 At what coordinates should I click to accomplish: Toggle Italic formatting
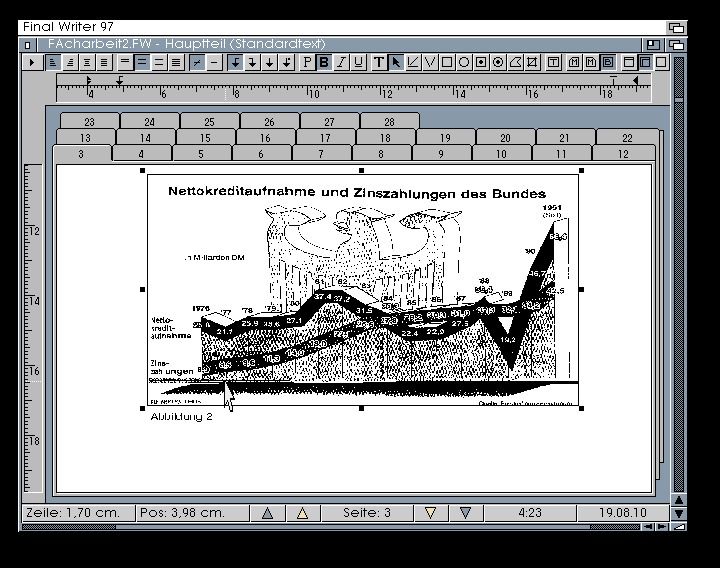pos(340,62)
